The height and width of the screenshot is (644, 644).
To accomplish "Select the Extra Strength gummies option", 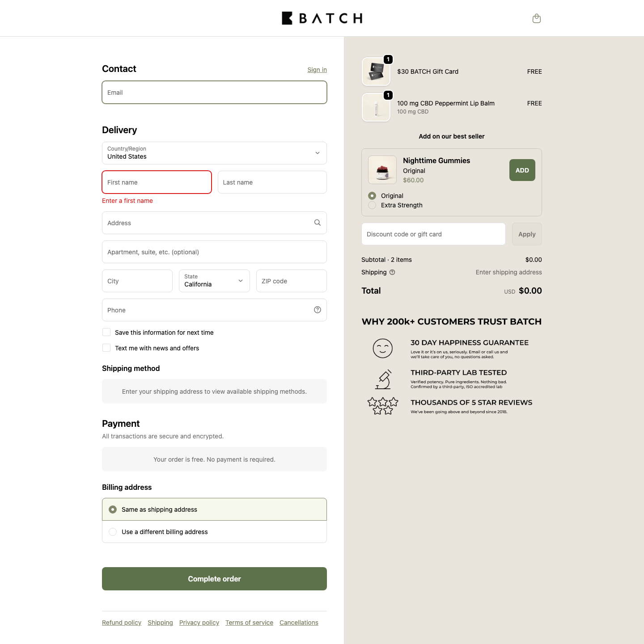I will pyautogui.click(x=372, y=205).
